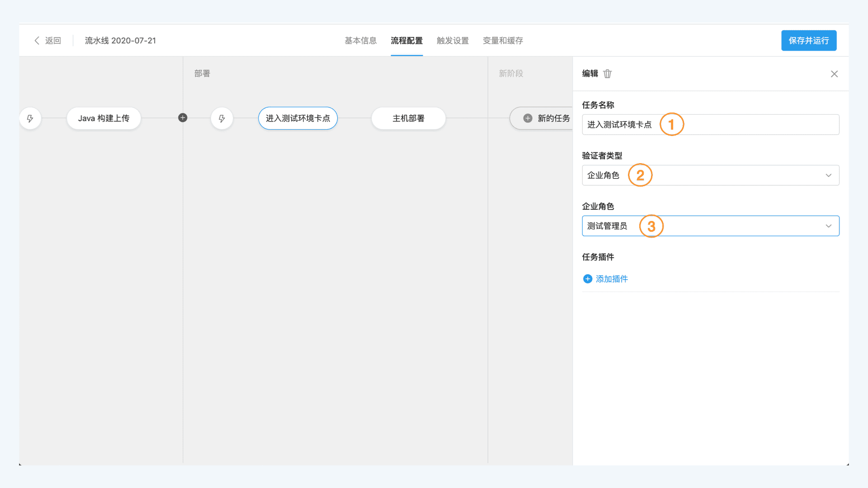Open the 触发设置 tab
Image resolution: width=868 pixels, height=488 pixels.
click(x=453, y=41)
